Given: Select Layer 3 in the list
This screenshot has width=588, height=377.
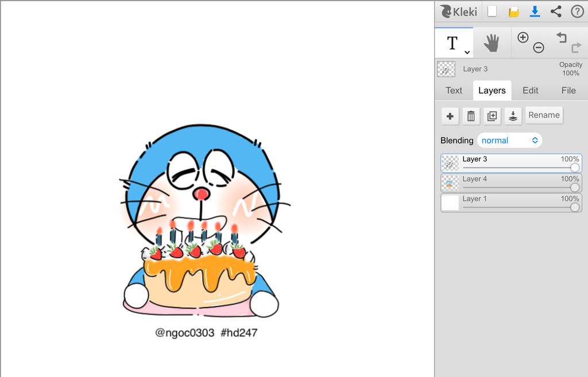Looking at the screenshot, I should pyautogui.click(x=511, y=164).
